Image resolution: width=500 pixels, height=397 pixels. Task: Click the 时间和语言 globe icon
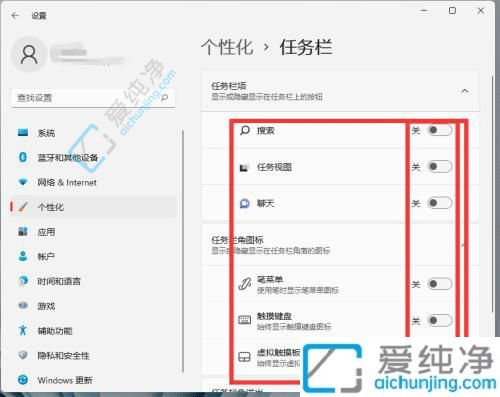(23, 281)
